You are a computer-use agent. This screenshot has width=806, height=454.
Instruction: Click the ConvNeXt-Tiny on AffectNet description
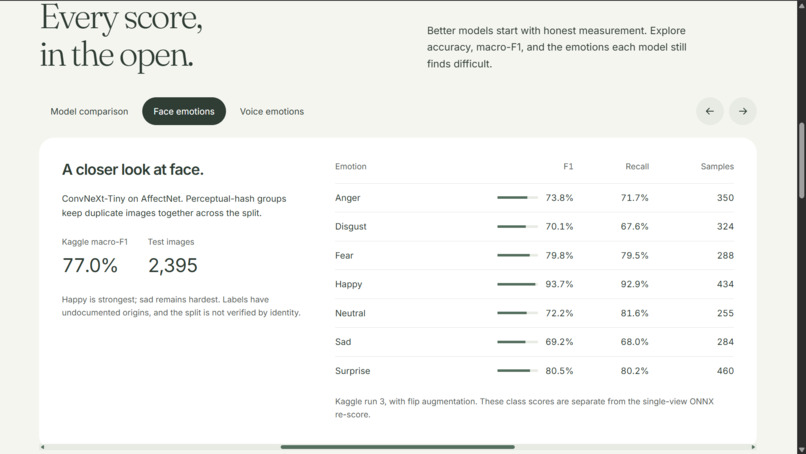174,206
